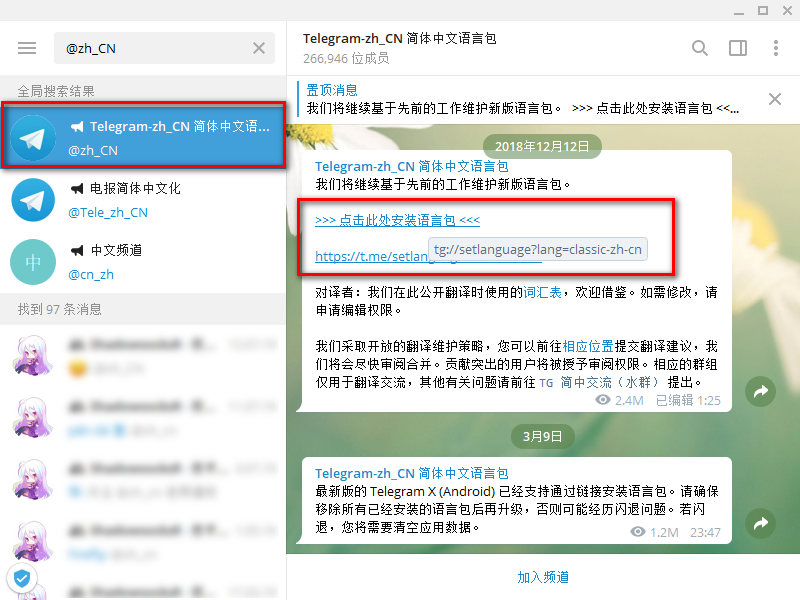Select 电报简体中文化 channel result
The height and width of the screenshot is (600, 800).
pos(143,199)
